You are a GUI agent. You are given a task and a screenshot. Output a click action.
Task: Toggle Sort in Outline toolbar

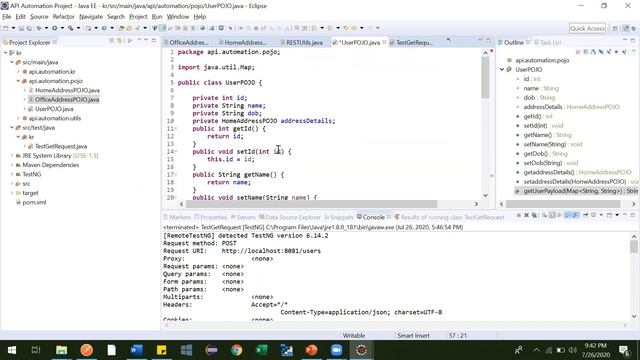(x=593, y=52)
